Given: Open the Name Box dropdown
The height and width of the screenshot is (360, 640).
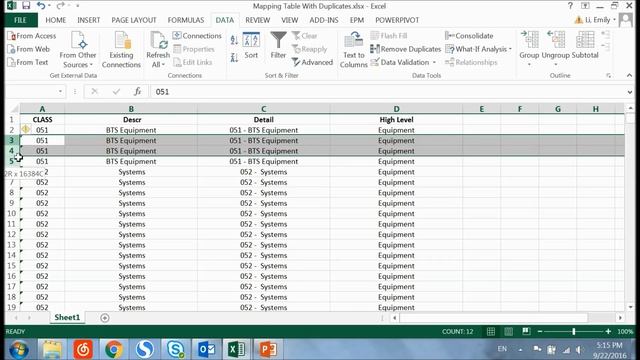Looking at the screenshot, I should coord(60,92).
